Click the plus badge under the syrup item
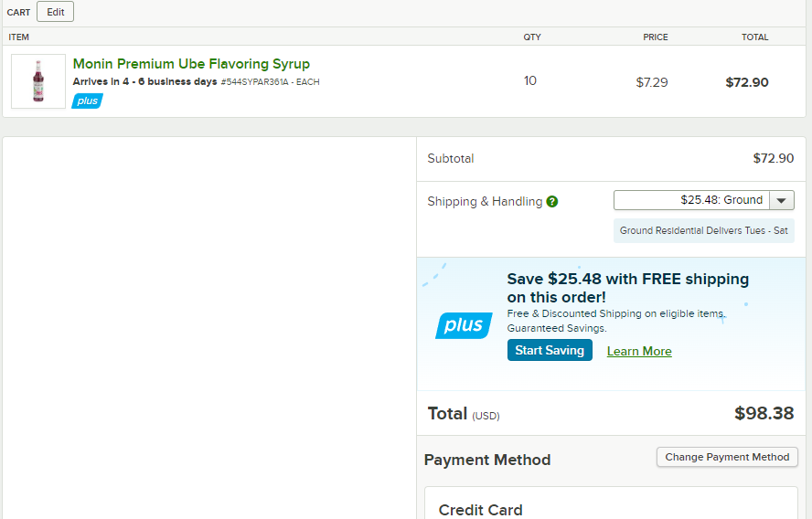 click(87, 101)
